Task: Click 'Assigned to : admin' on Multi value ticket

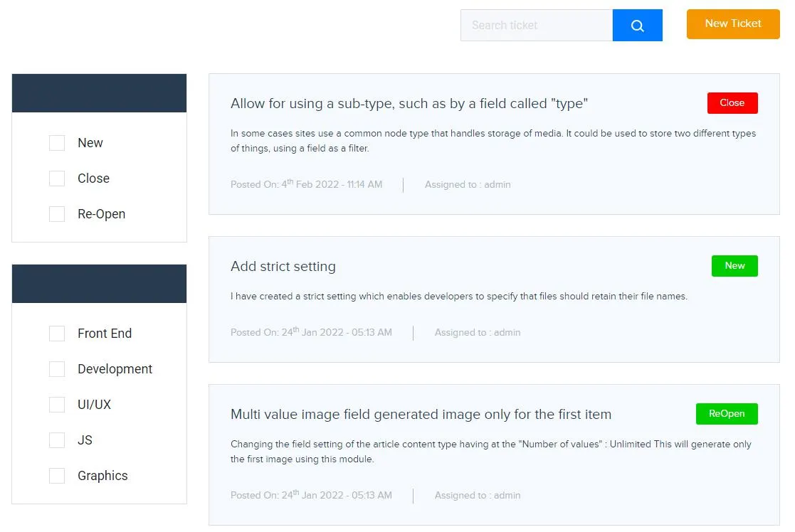Action: point(477,495)
